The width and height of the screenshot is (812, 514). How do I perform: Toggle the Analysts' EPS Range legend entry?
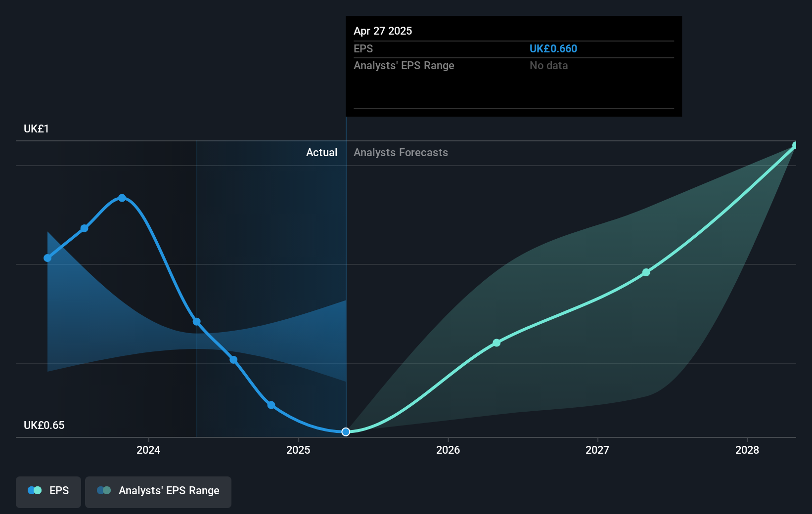(x=158, y=492)
